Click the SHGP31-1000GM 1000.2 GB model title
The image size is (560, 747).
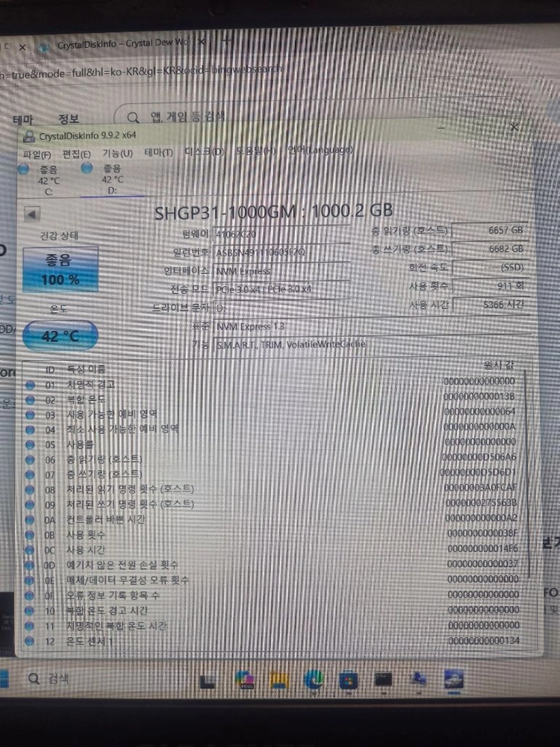274,211
